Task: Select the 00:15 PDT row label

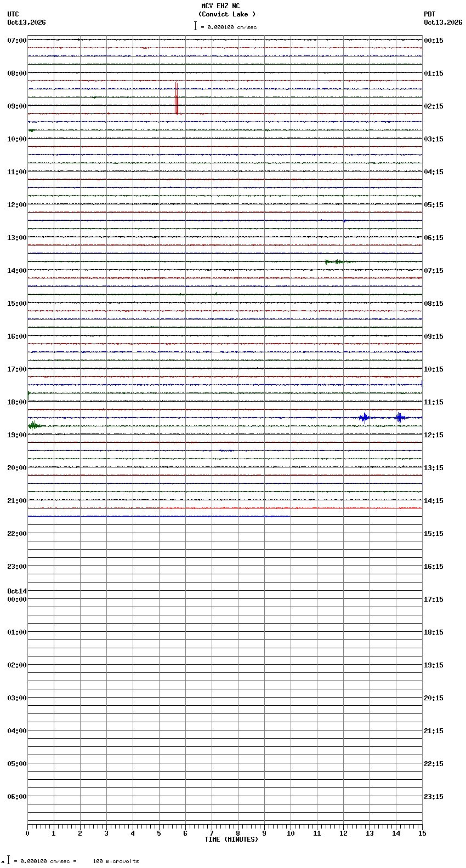Action: click(x=434, y=41)
